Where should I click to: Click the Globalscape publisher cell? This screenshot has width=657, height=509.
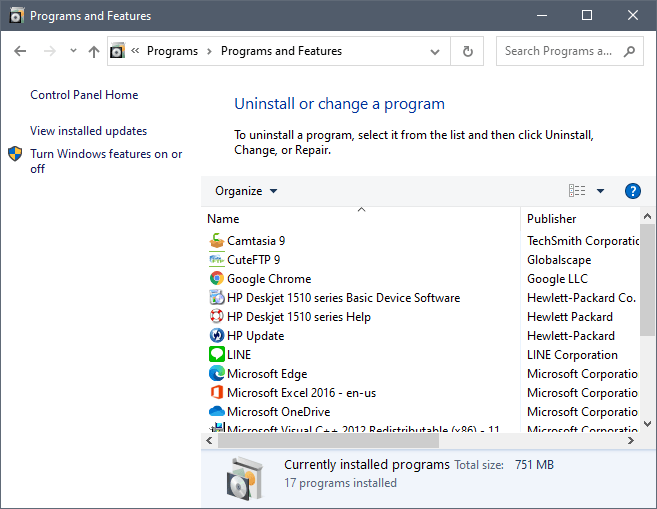(x=559, y=260)
